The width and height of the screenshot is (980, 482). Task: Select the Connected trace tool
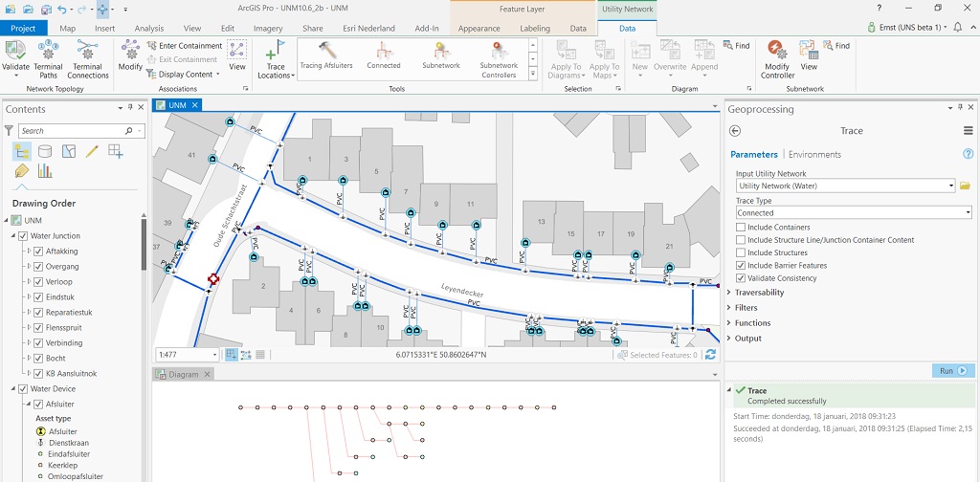click(384, 55)
